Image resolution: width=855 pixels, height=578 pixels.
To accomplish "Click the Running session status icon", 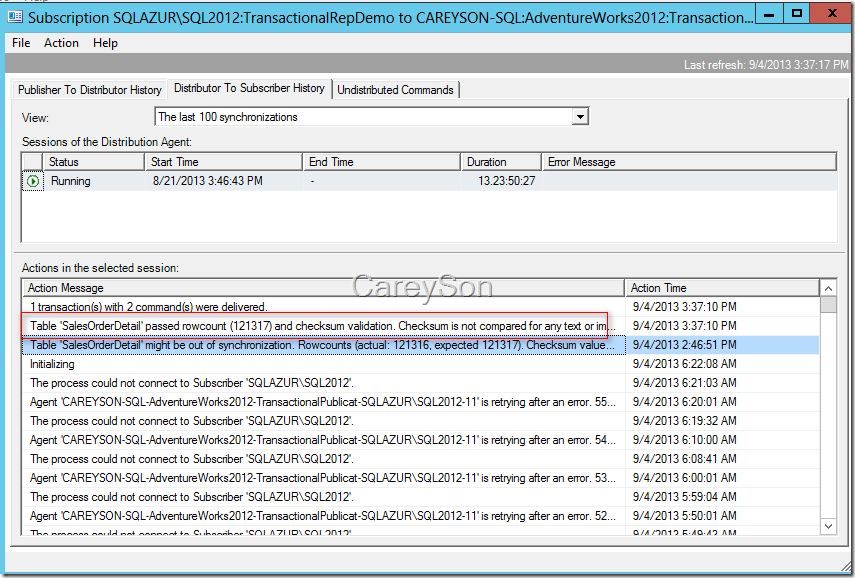I will [33, 181].
